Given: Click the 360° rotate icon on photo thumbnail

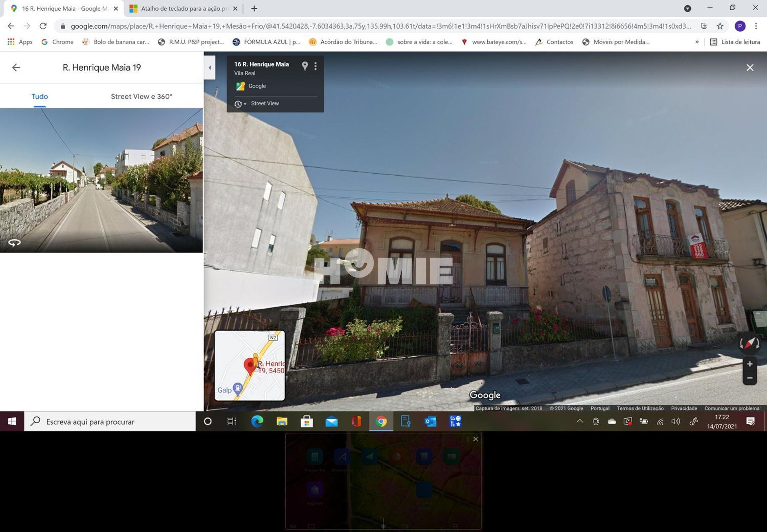Looking at the screenshot, I should [x=14, y=242].
